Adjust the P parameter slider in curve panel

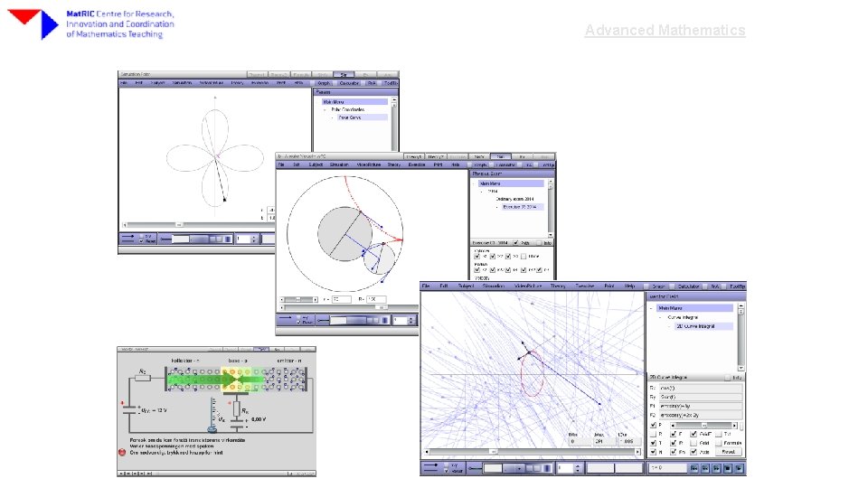[x=703, y=426]
